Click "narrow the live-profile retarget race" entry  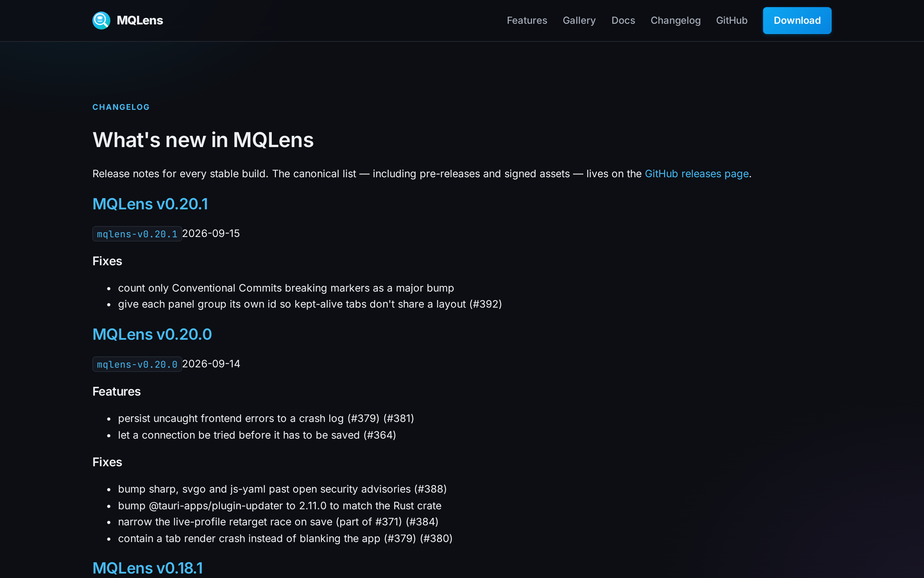pos(278,522)
